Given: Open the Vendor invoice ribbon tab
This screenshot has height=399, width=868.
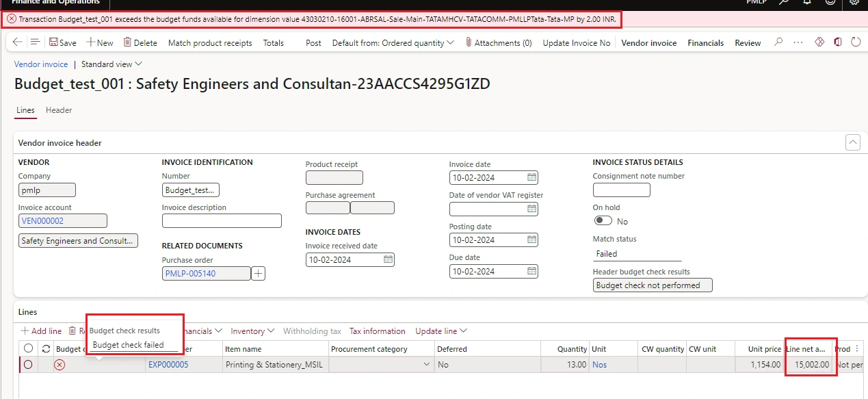Looking at the screenshot, I should coord(648,42).
